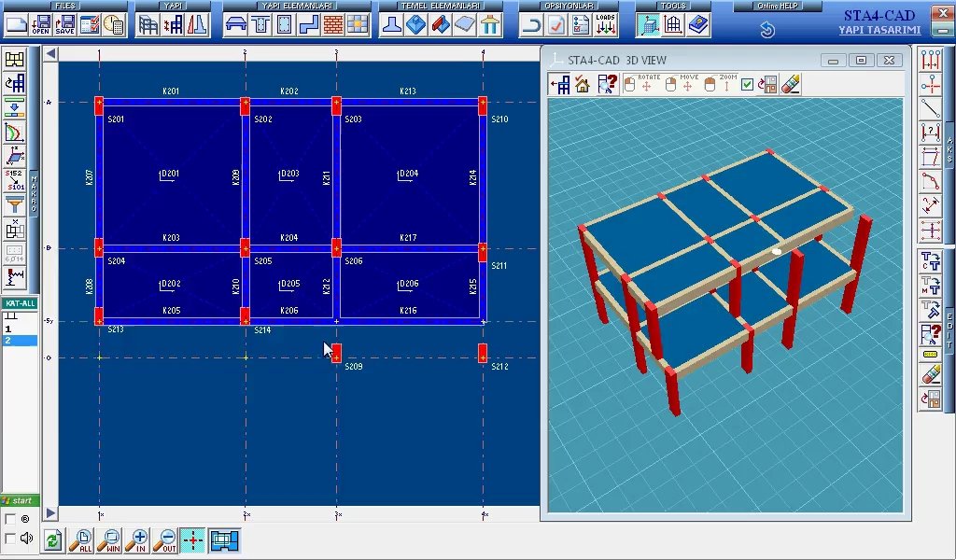Click the OPEN file icon

point(41,25)
